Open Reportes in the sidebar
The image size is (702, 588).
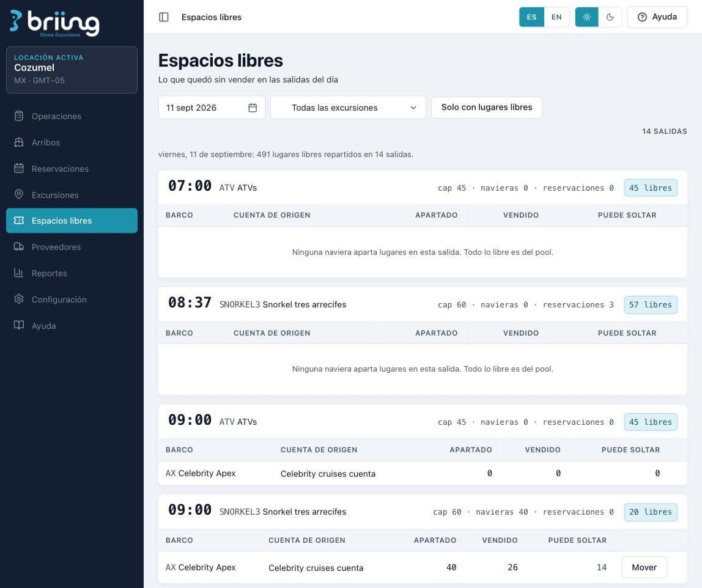tap(72, 273)
